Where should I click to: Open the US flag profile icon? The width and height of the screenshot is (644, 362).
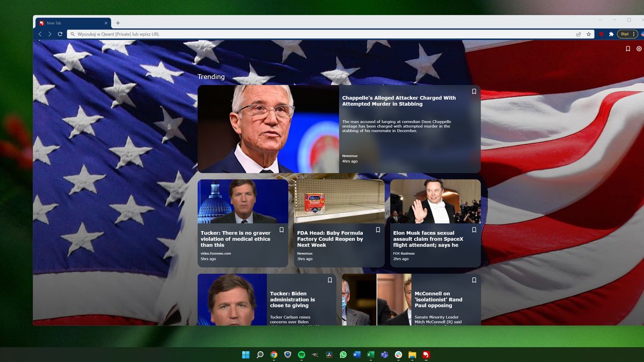641,34
